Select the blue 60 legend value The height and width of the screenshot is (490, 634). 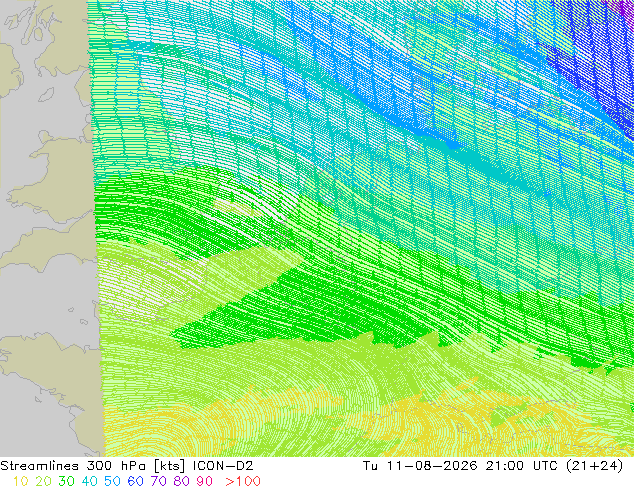click(135, 481)
